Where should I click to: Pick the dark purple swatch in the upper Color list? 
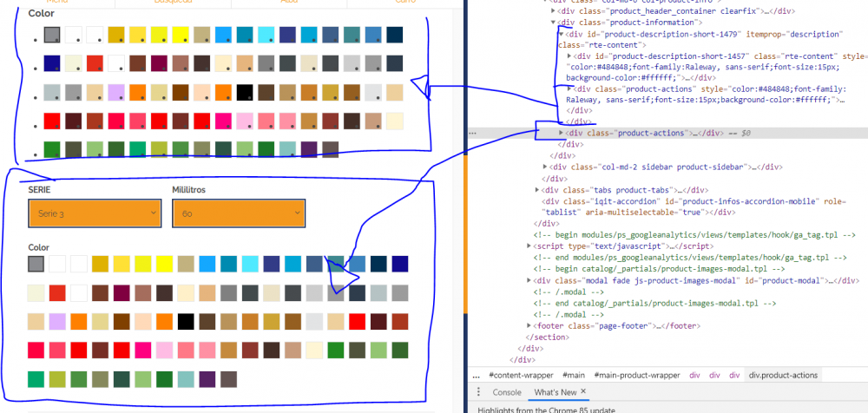[309, 149]
